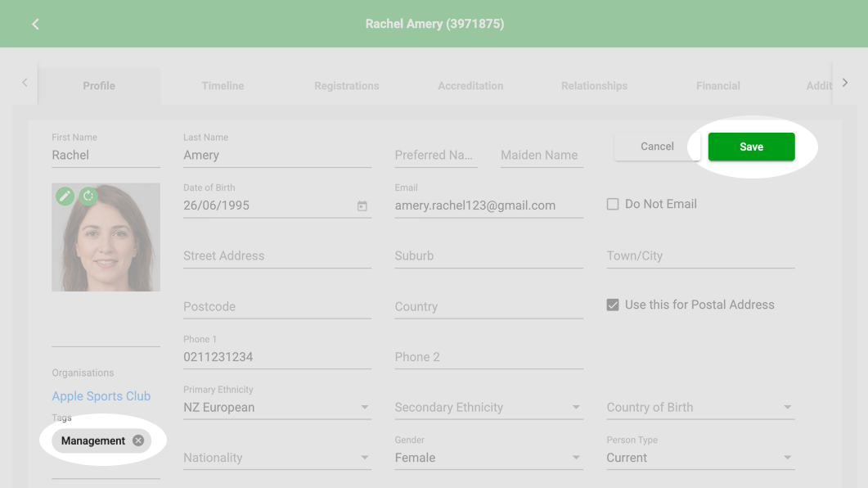The image size is (868, 488).
Task: Open the Financial tab
Action: click(718, 86)
